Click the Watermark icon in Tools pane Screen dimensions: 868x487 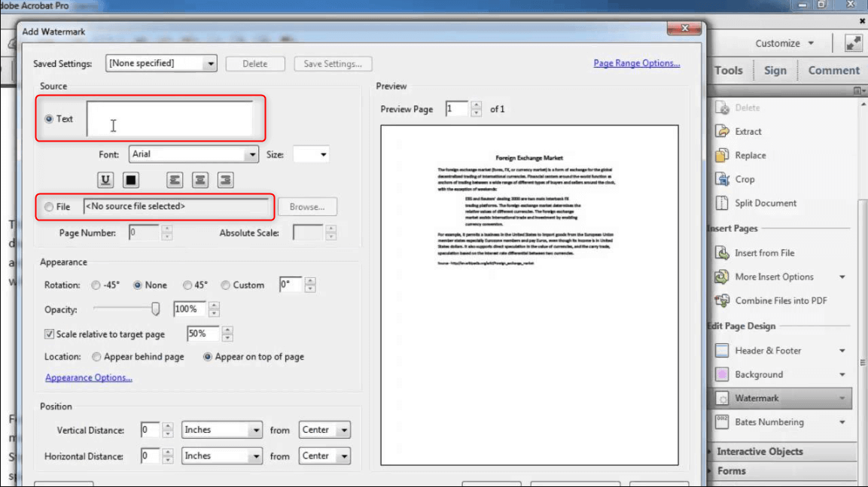(x=722, y=398)
